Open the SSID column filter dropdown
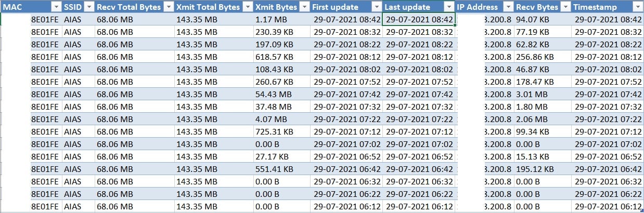Screen dimensions: 644x213 pyautogui.click(x=89, y=7)
